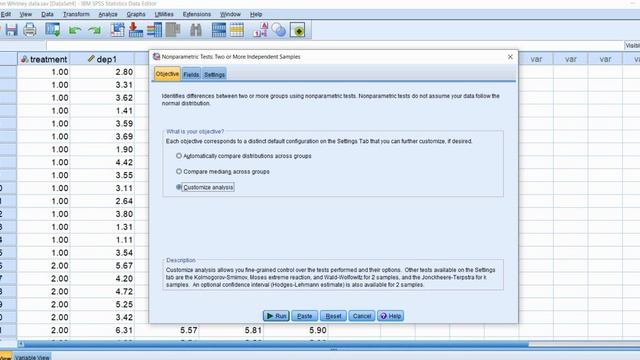Click the Cancel button

coord(362,316)
